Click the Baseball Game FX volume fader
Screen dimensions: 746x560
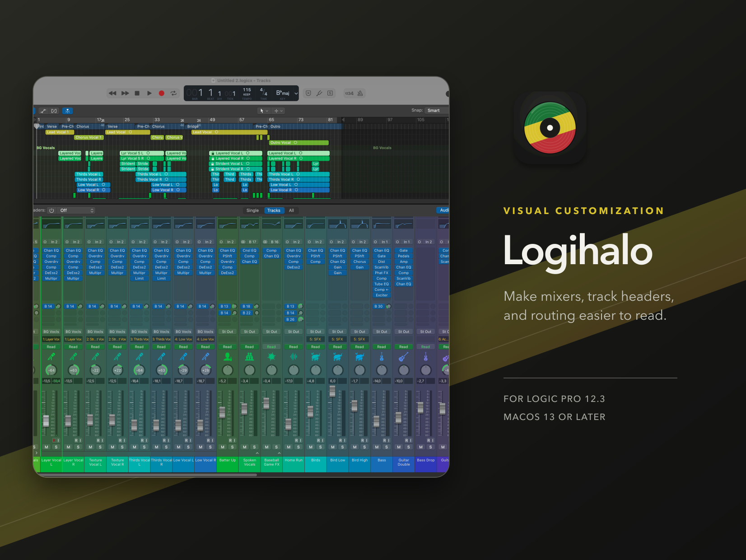point(266,403)
